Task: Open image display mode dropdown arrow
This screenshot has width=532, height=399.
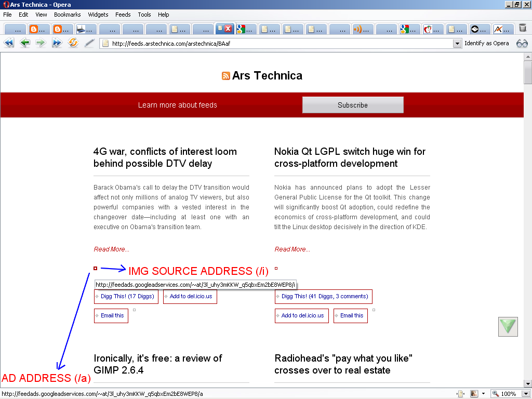Action: (x=483, y=394)
